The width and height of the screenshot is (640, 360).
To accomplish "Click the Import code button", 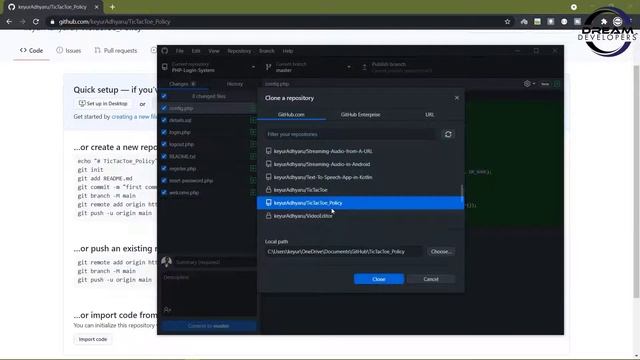I will coord(93,339).
